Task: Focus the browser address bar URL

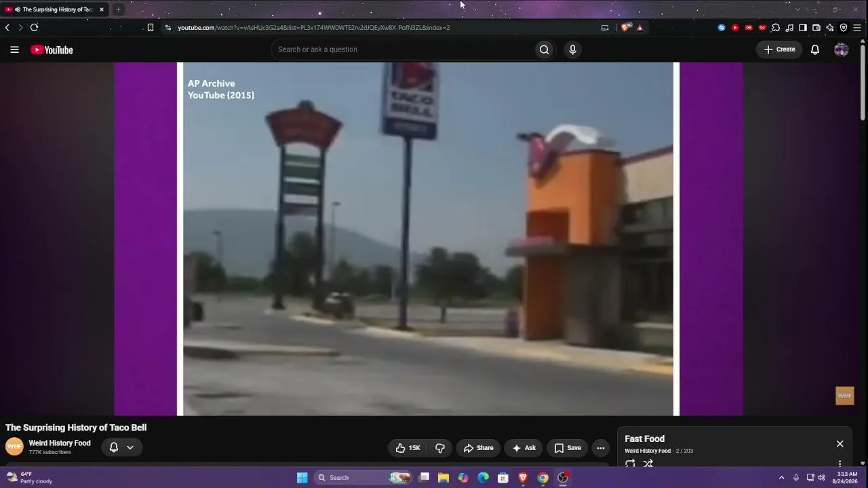Action: pos(313,28)
